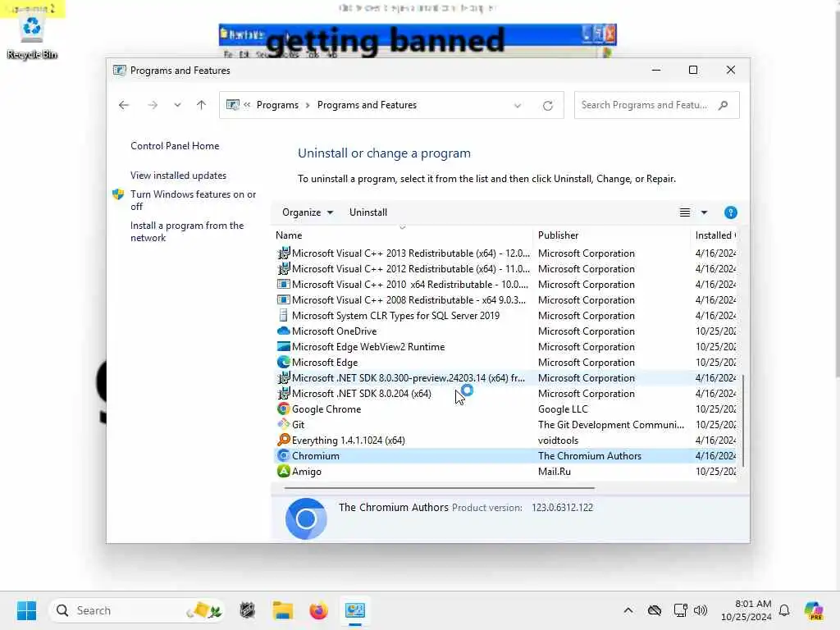Refresh the Programs and Features list

547,106
